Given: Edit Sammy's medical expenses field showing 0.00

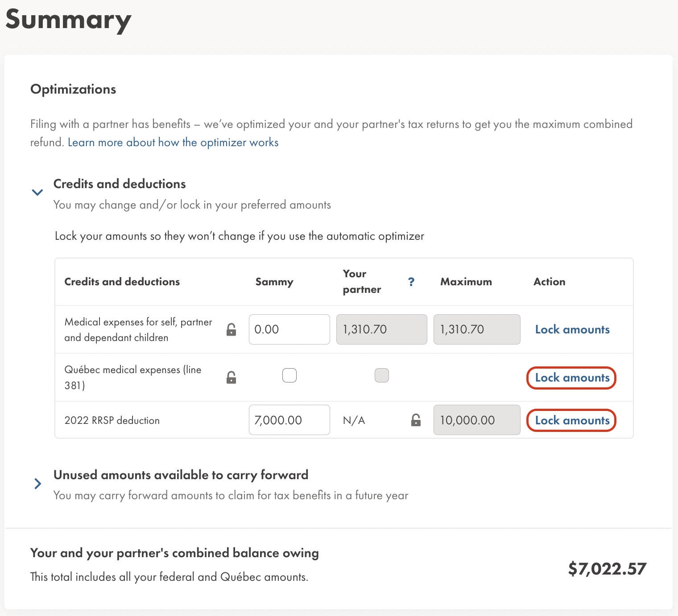Looking at the screenshot, I should click(x=289, y=329).
